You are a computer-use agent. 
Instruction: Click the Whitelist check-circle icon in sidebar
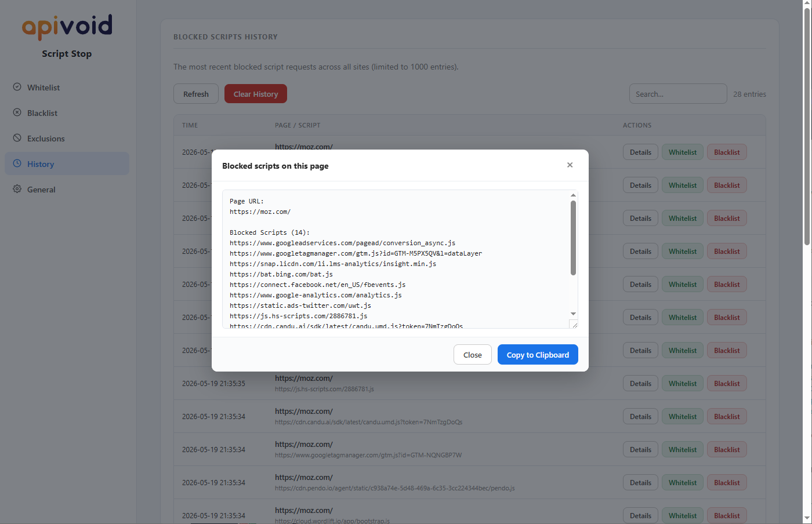[17, 87]
